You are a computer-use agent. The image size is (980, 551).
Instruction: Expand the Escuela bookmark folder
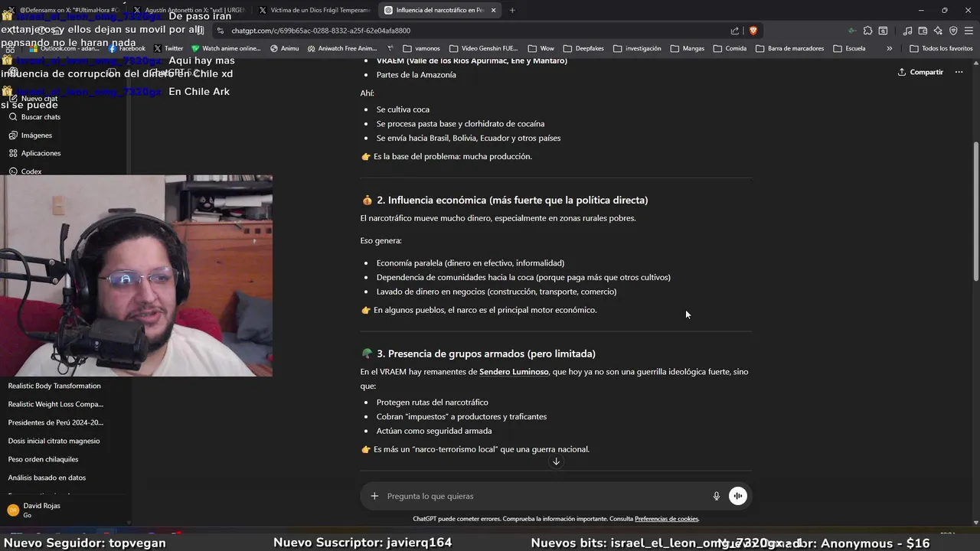tap(849, 48)
